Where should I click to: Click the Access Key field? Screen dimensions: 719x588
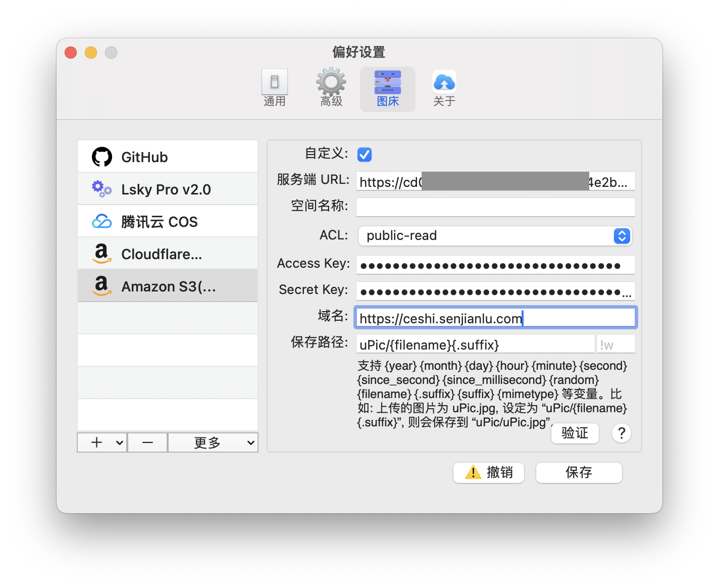pyautogui.click(x=496, y=265)
